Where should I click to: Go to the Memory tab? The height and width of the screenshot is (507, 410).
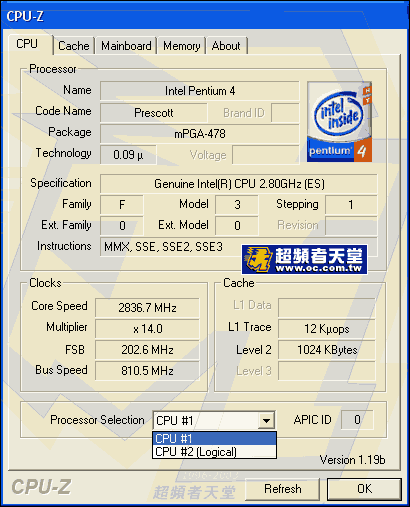pos(182,46)
